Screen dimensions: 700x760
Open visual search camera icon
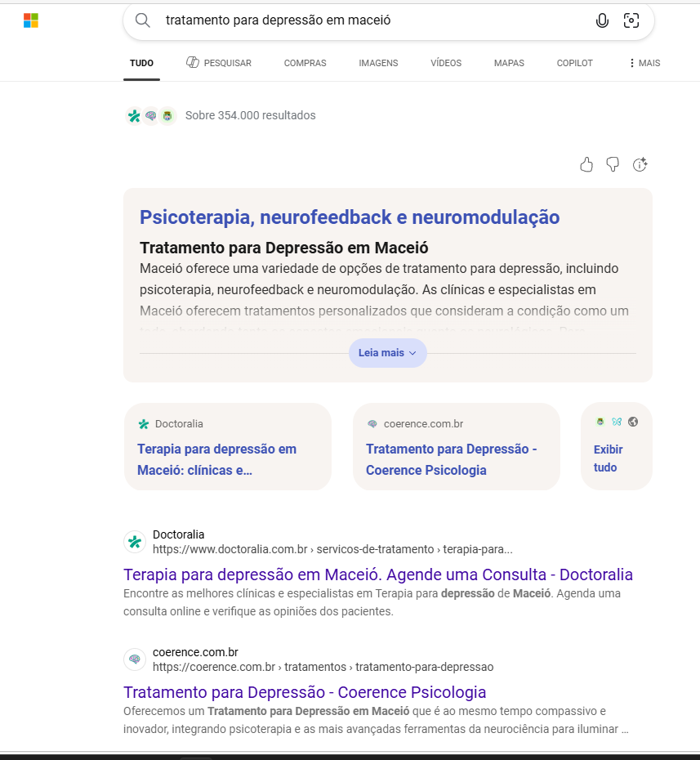(631, 20)
